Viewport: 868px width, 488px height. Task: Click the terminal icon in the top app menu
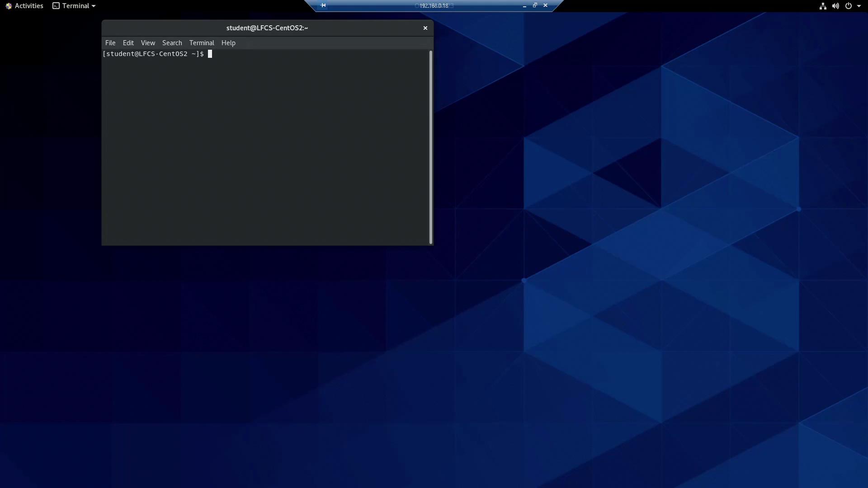coord(56,6)
